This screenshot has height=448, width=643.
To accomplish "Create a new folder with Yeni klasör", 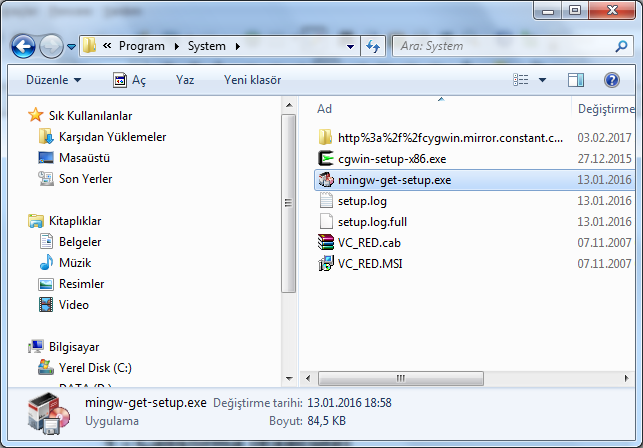I will click(252, 80).
